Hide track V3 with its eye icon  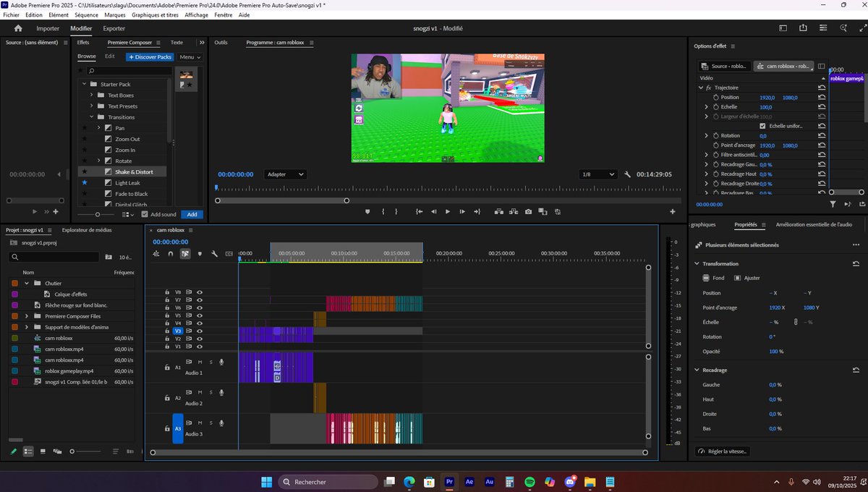pyautogui.click(x=200, y=331)
